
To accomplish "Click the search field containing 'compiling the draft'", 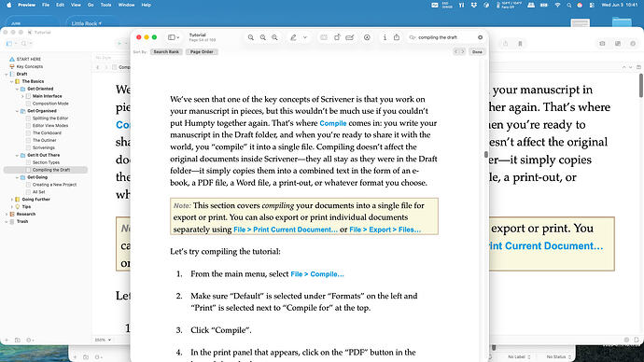I will click(x=445, y=37).
